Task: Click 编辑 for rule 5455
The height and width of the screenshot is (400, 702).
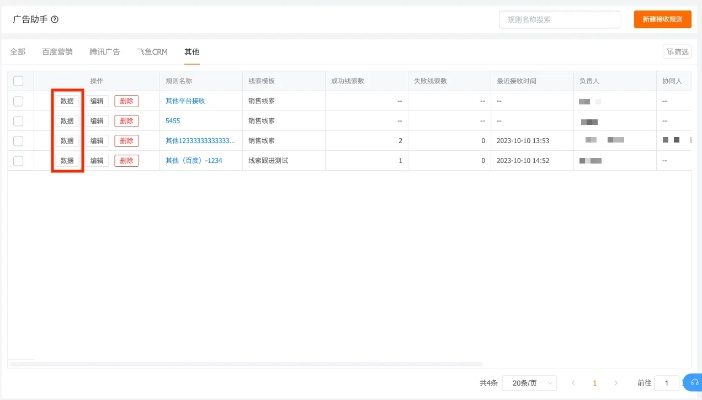Action: [x=97, y=121]
